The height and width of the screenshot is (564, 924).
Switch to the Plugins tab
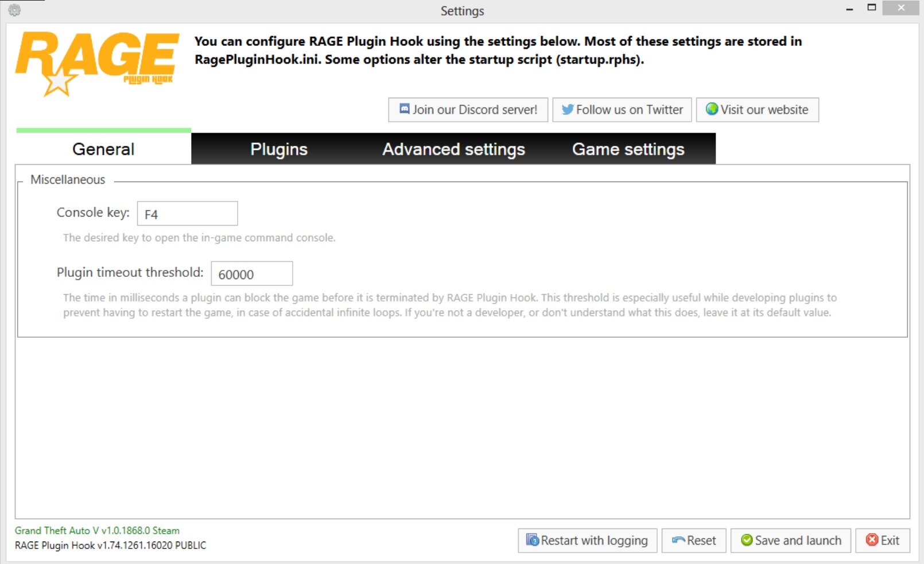279,149
